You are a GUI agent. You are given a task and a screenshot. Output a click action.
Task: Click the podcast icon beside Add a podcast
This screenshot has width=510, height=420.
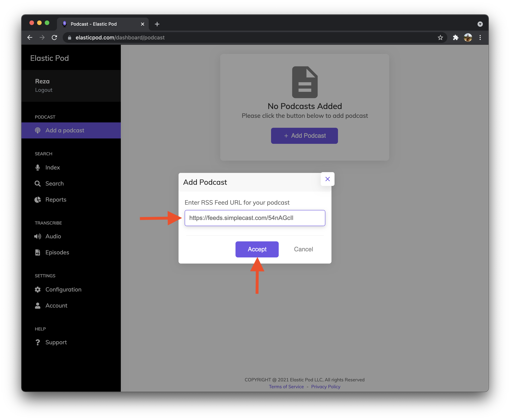(x=37, y=130)
